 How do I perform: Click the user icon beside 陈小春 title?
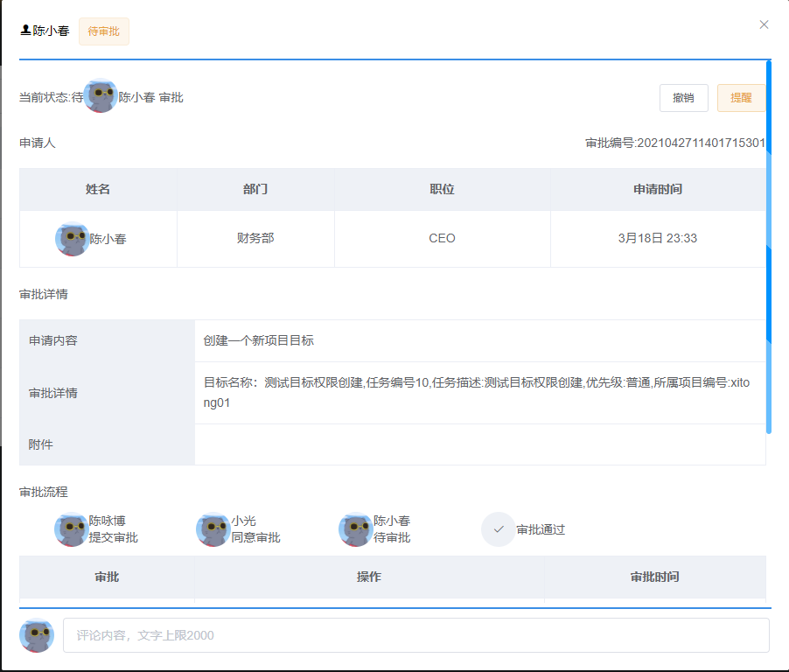(x=25, y=31)
